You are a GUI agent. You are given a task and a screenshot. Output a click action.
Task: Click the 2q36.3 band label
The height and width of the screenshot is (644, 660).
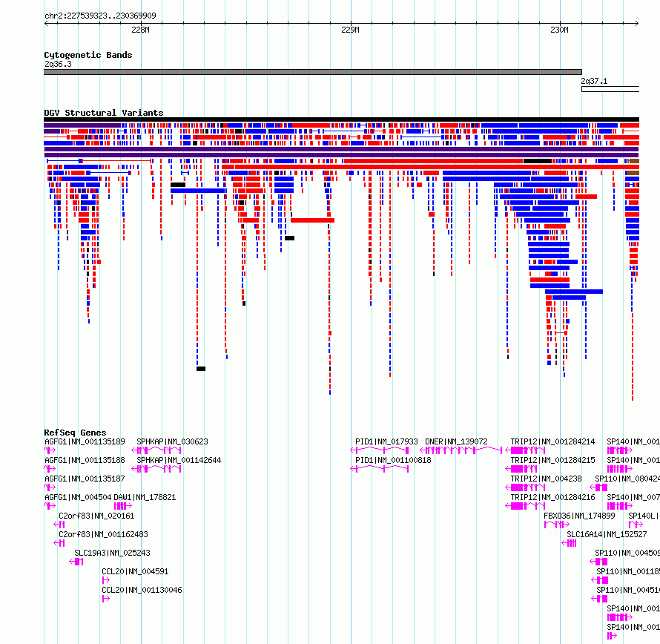pos(58,64)
